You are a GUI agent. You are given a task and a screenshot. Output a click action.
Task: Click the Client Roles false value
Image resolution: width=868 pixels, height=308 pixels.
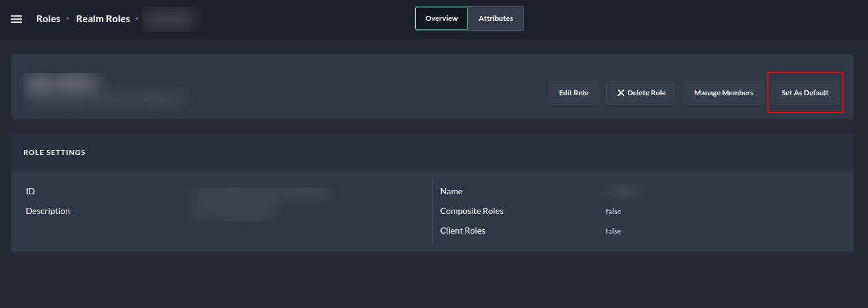pos(613,231)
